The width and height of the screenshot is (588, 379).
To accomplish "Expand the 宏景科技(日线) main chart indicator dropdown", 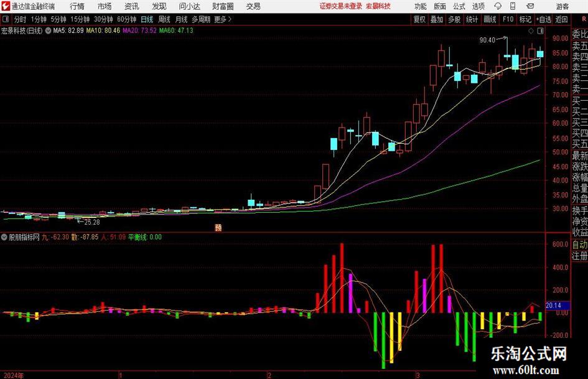I will tap(48, 30).
